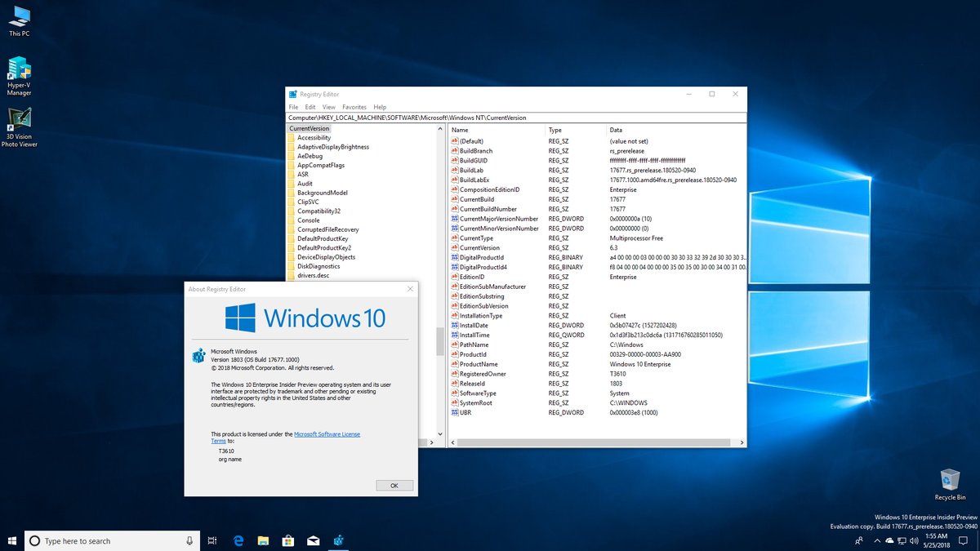Open the File menu in Registry Editor
This screenshot has width=980, height=551.
pyautogui.click(x=293, y=107)
